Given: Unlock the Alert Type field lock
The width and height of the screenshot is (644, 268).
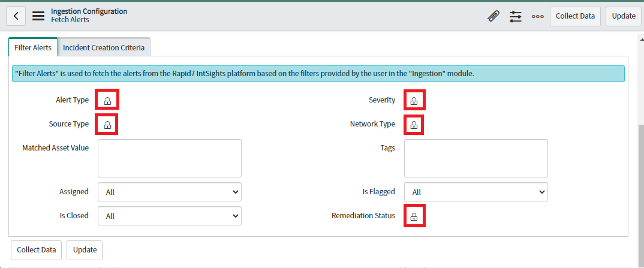Looking at the screenshot, I should pos(107,101).
